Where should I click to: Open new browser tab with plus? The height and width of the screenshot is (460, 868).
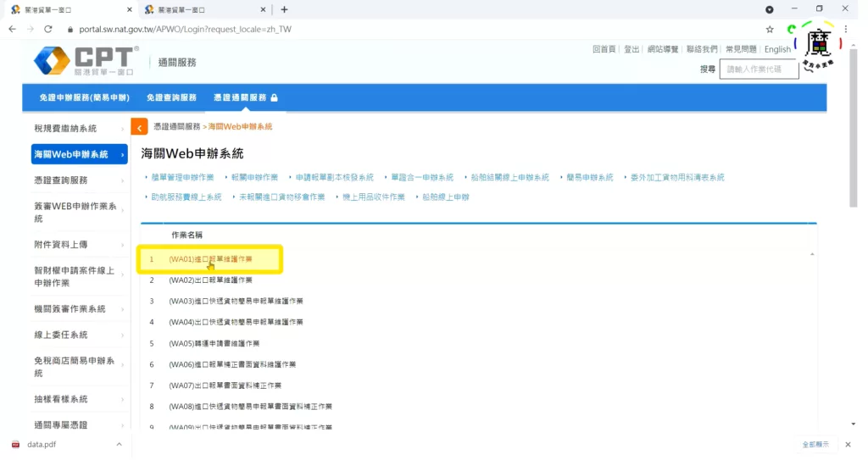284,9
